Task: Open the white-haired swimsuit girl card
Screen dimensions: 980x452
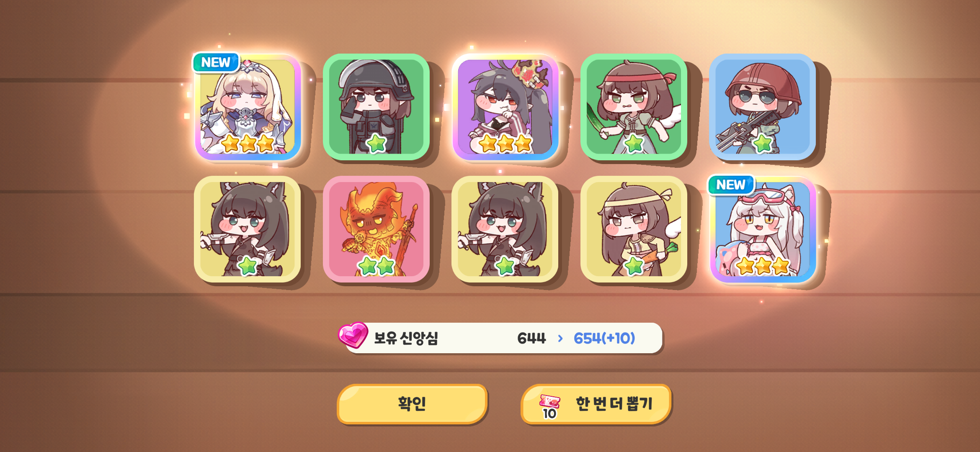Action: (763, 229)
